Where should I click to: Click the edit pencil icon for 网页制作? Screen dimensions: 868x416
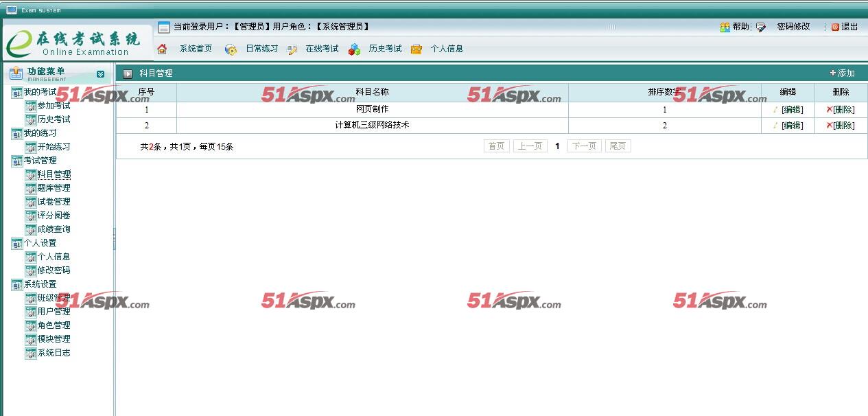coord(775,109)
